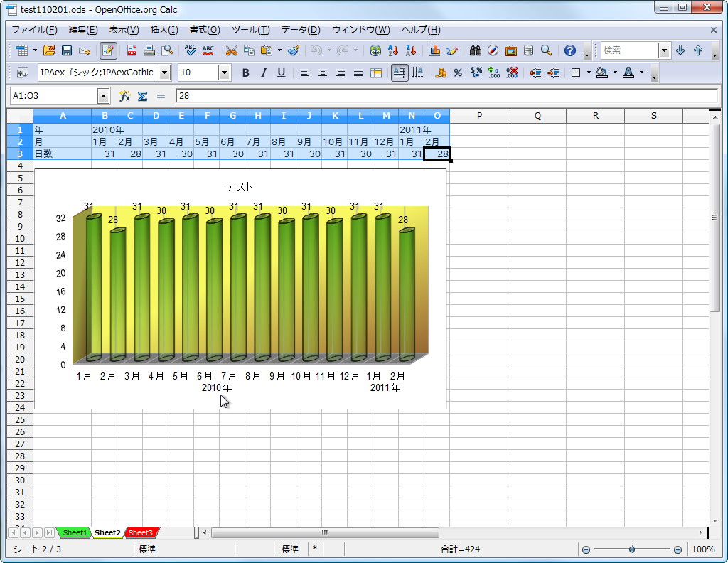Find next with the down arrow

point(680,50)
